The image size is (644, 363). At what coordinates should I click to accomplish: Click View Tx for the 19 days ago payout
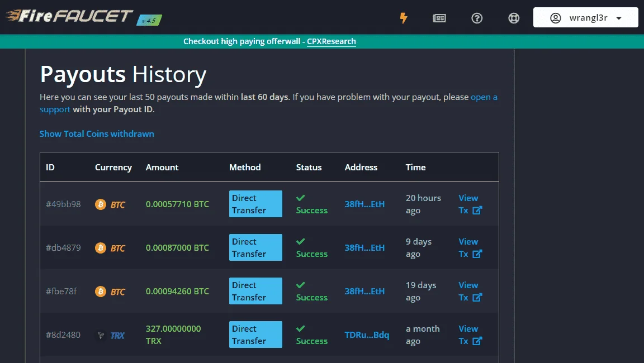(470, 291)
